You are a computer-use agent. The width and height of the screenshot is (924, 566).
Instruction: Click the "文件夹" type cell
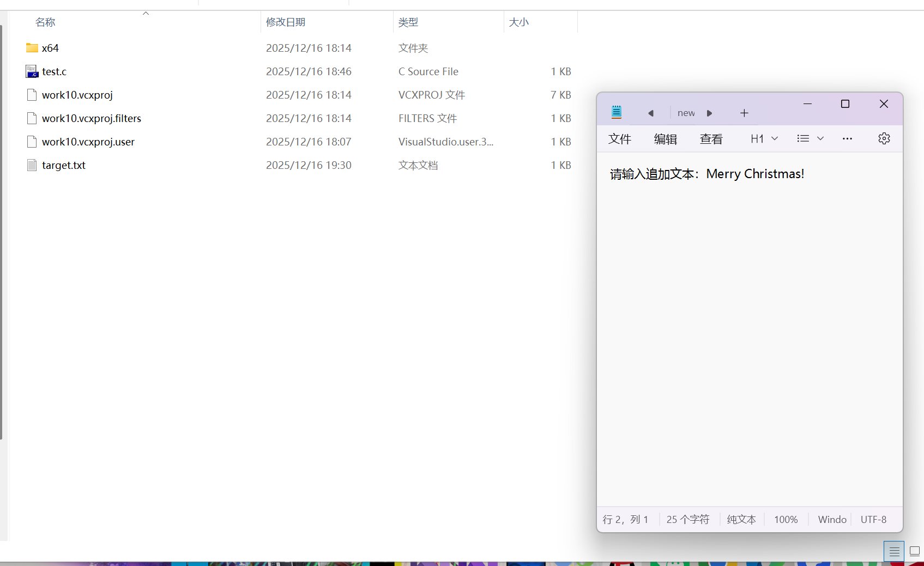(x=413, y=48)
